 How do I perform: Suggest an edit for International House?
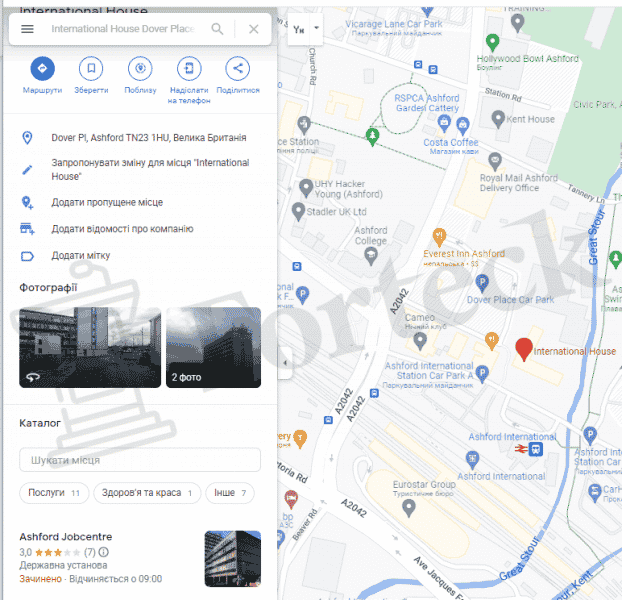coord(140,169)
